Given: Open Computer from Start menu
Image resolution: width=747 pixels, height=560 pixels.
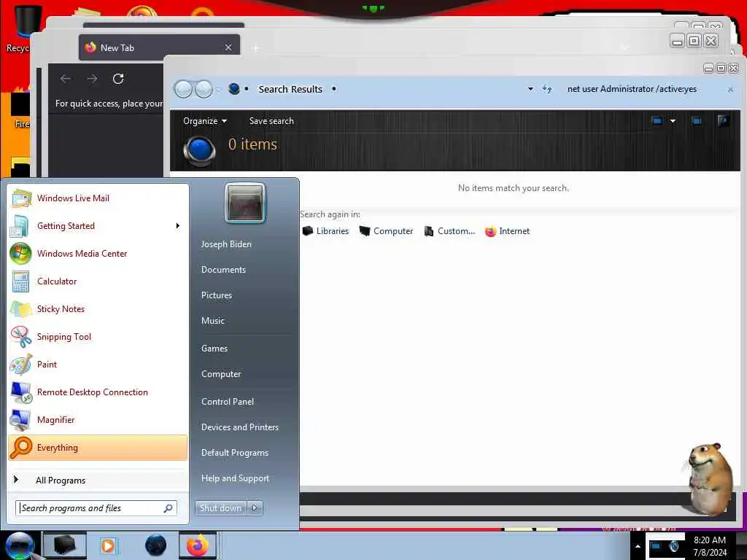Looking at the screenshot, I should tap(221, 374).
